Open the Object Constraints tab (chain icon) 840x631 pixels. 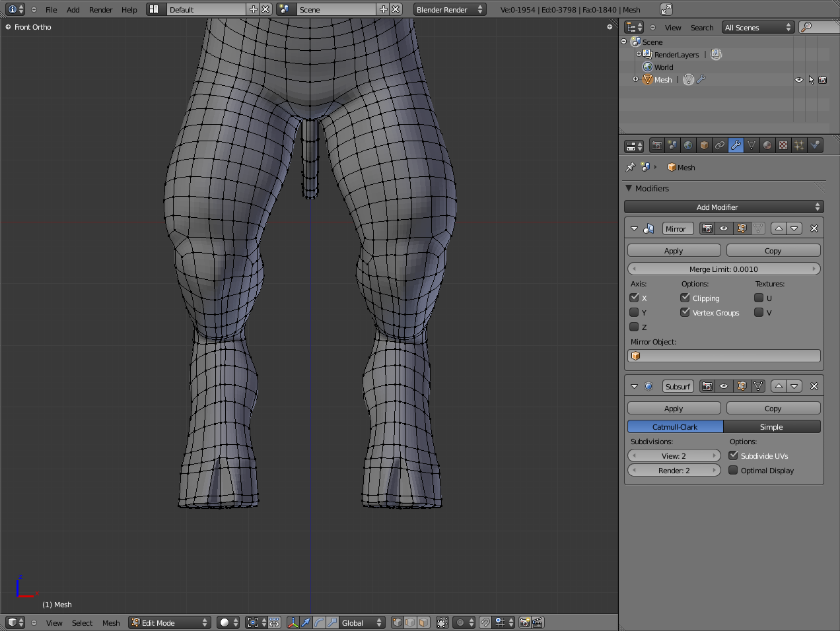[x=720, y=146]
